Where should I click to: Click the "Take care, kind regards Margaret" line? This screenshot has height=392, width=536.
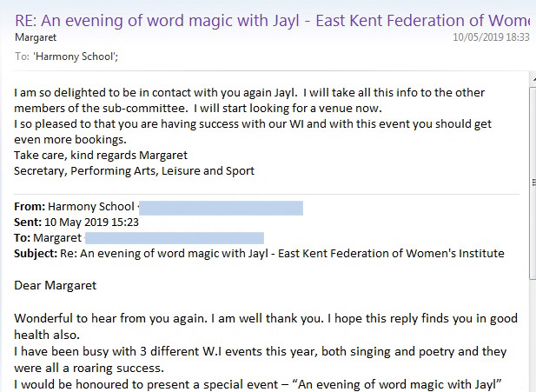coord(101,155)
